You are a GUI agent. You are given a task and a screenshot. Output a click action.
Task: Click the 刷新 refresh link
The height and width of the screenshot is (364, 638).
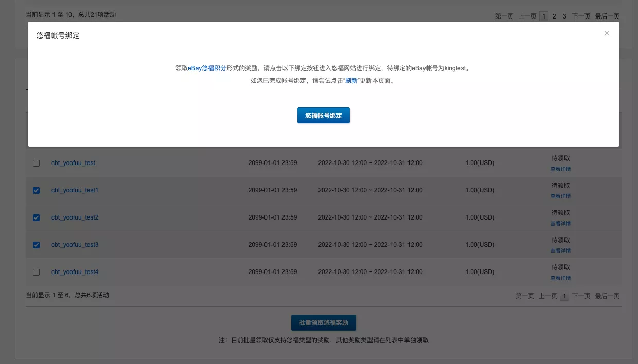coord(351,80)
